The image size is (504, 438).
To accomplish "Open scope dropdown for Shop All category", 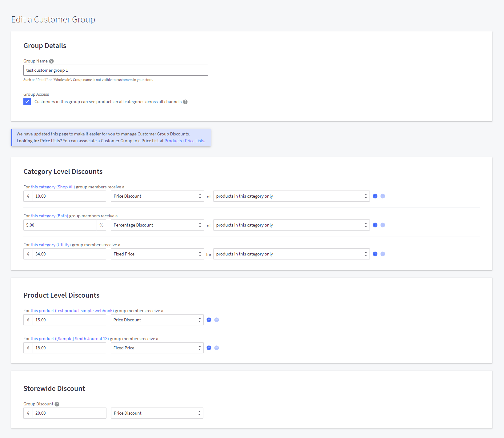I will click(x=291, y=196).
